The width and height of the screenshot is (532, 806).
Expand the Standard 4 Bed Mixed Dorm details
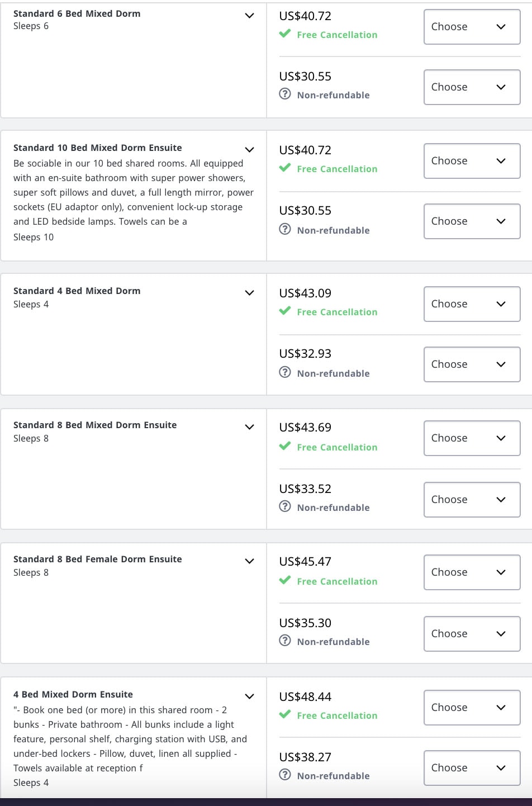pos(249,292)
